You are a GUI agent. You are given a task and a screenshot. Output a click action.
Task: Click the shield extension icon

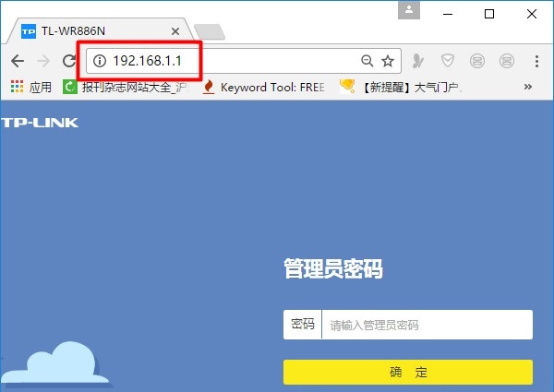pyautogui.click(x=448, y=61)
